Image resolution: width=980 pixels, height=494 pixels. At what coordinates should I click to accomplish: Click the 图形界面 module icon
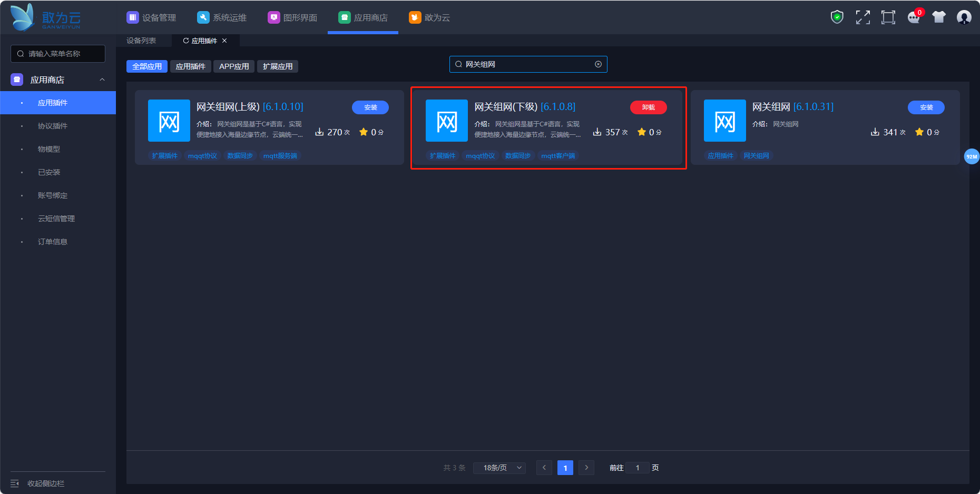pos(273,17)
